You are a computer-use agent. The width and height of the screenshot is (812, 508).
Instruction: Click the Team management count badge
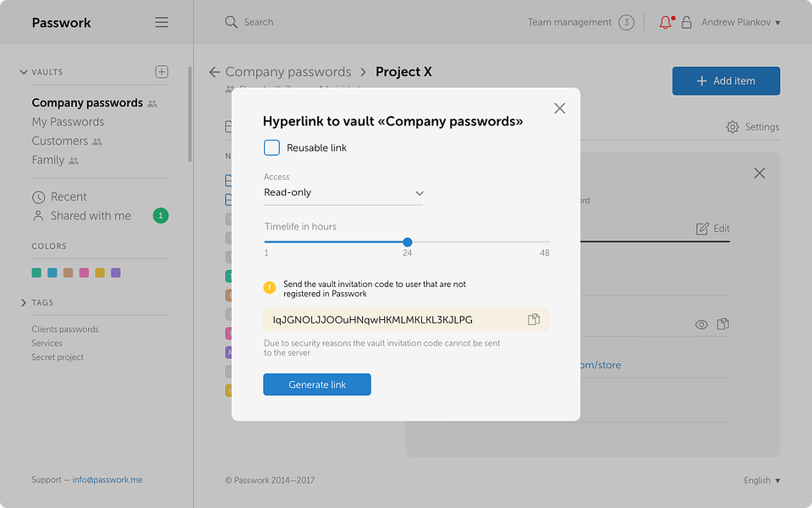(x=626, y=22)
